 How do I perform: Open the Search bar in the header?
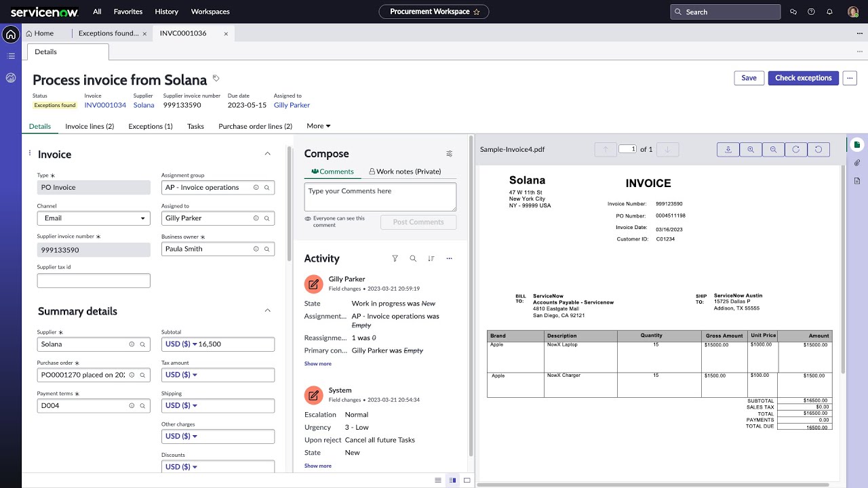tap(724, 12)
